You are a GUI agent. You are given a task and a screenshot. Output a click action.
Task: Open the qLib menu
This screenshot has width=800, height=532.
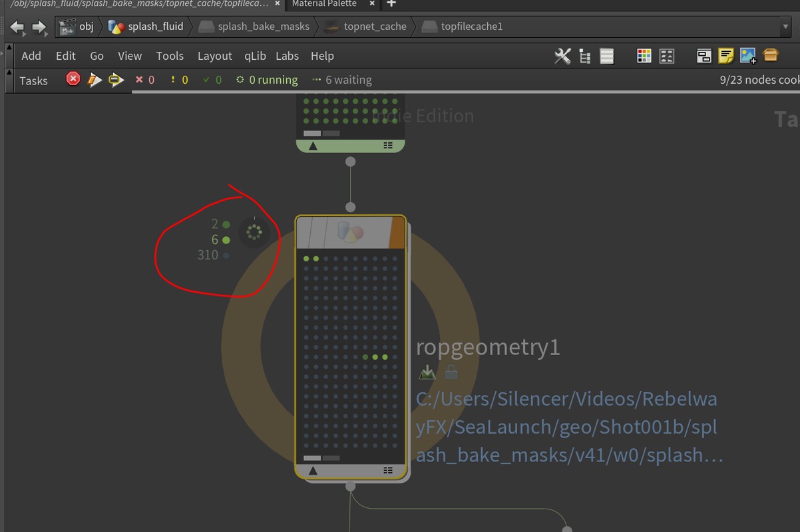pos(255,56)
